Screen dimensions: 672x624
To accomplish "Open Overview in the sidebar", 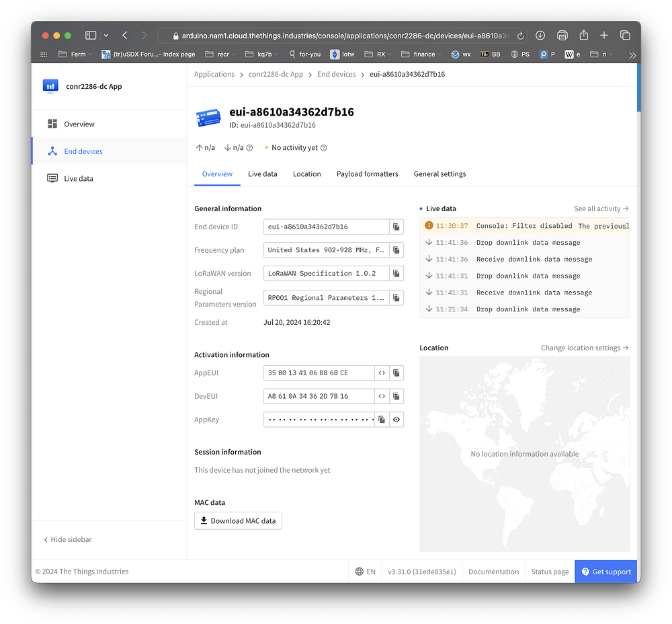I will 109,124.
